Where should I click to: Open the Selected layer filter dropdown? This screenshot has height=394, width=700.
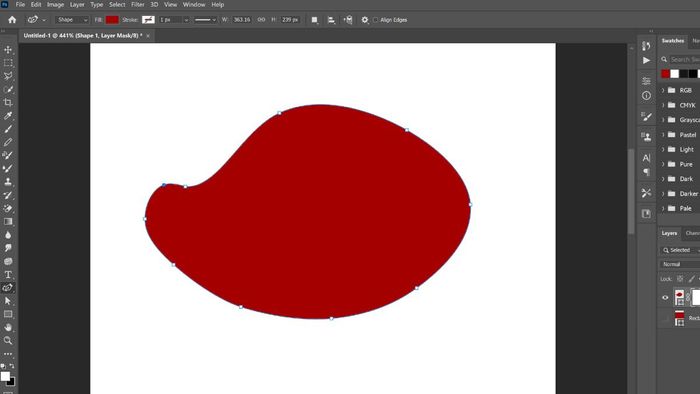point(679,250)
